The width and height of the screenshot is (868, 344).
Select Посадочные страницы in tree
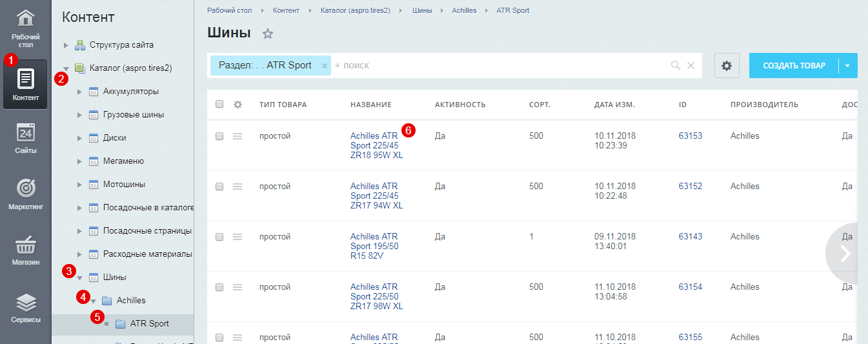pyautogui.click(x=148, y=231)
